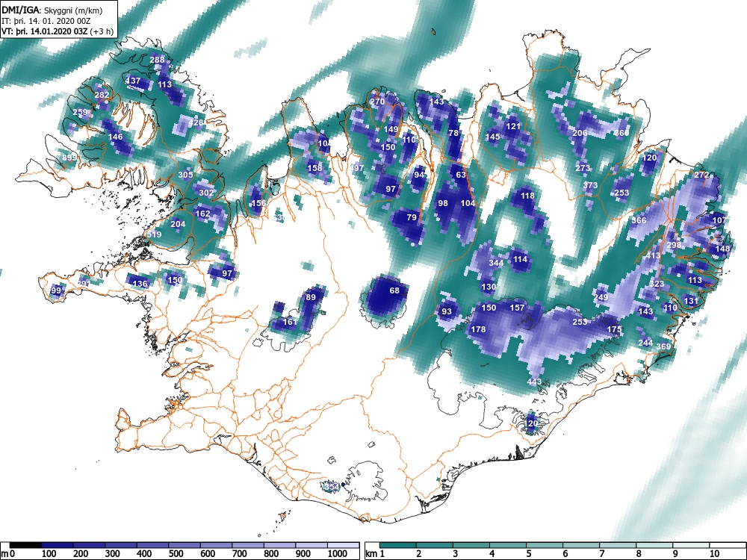Click the visibility value 148 on the map
The height and width of the screenshot is (560, 747).
coord(722,249)
